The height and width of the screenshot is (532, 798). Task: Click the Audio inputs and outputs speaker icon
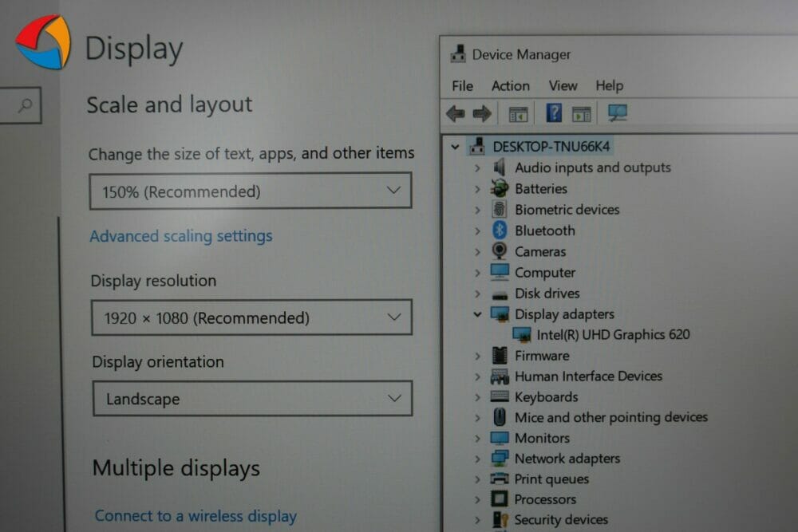(500, 167)
